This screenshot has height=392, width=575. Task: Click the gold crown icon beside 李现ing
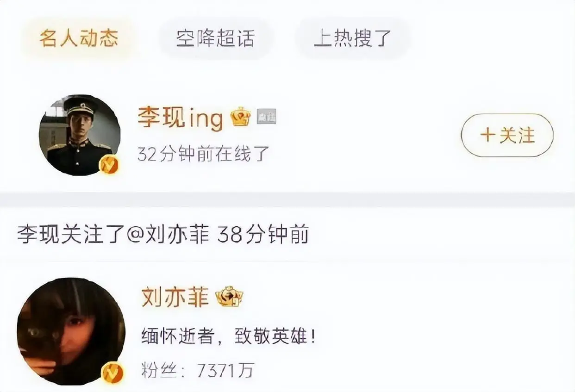click(x=241, y=118)
